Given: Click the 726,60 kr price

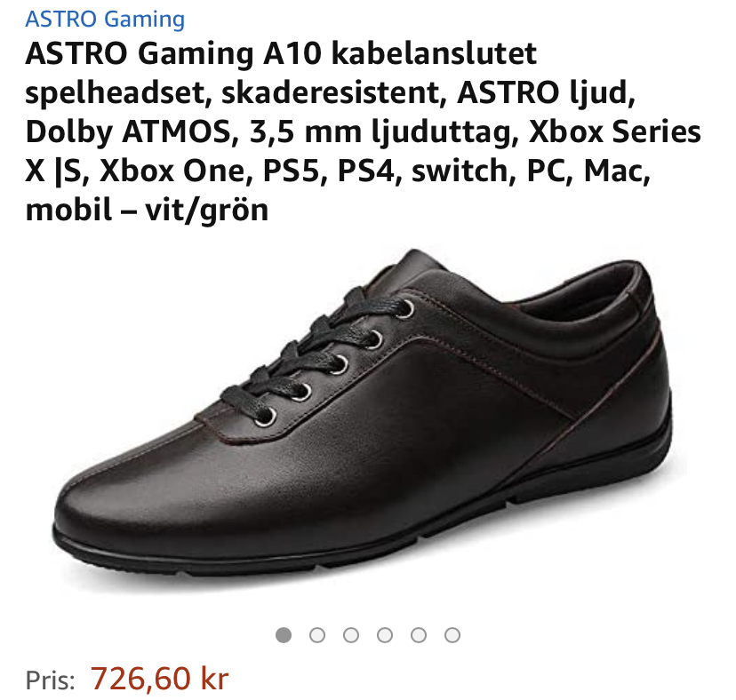Looking at the screenshot, I should (x=160, y=679).
